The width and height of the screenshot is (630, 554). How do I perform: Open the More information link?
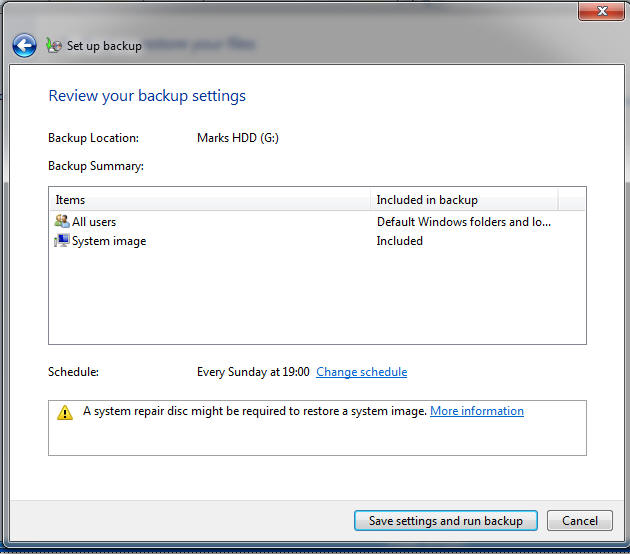point(476,411)
